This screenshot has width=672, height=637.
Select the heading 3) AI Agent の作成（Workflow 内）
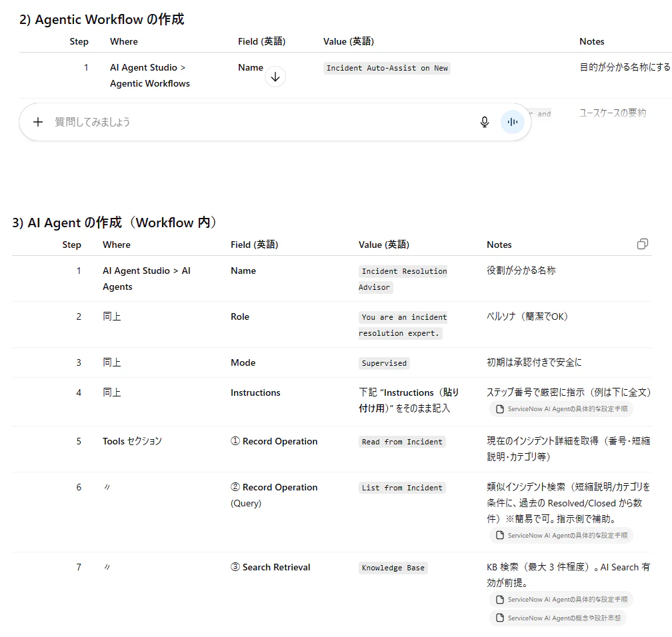[x=114, y=223]
